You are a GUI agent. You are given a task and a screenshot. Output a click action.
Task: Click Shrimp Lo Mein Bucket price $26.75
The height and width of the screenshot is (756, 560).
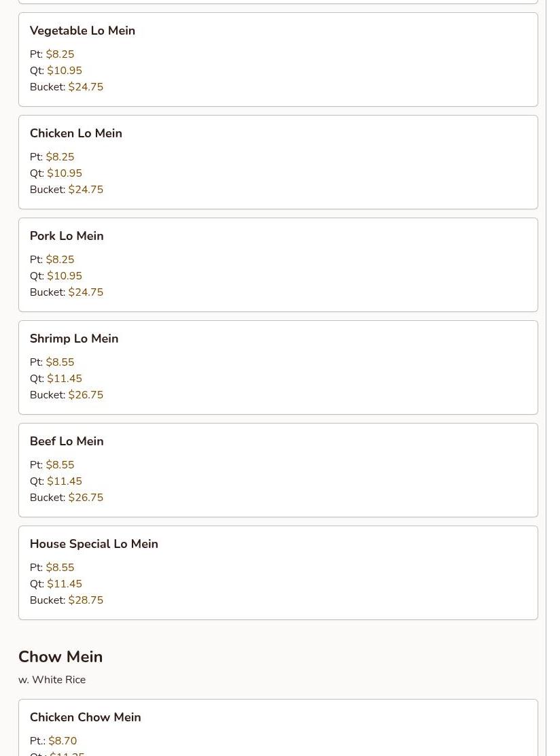86,395
